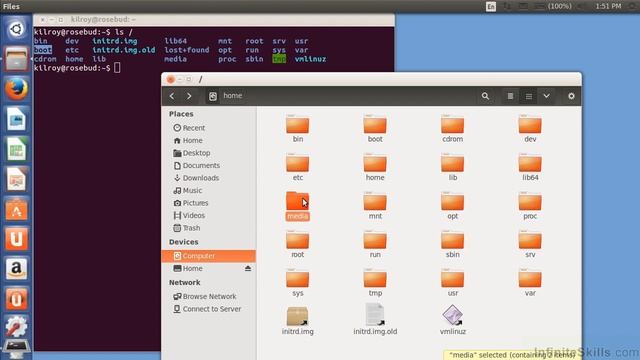Select the home folder icon in file grid

pyautogui.click(x=375, y=163)
